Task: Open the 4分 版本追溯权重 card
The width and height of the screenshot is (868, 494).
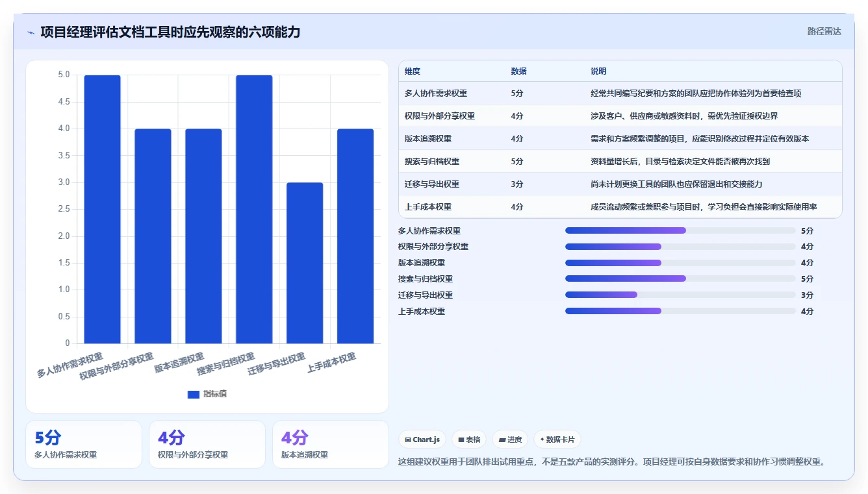Action: (x=331, y=444)
